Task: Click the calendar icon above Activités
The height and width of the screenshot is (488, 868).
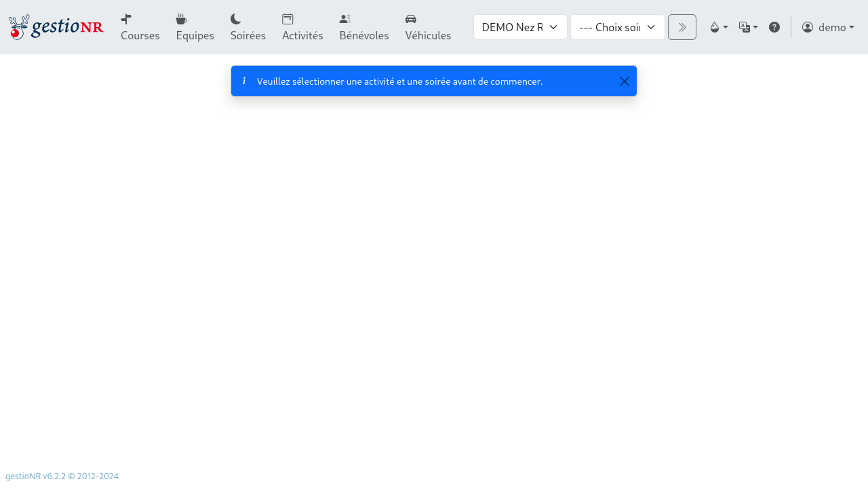Action: (288, 19)
